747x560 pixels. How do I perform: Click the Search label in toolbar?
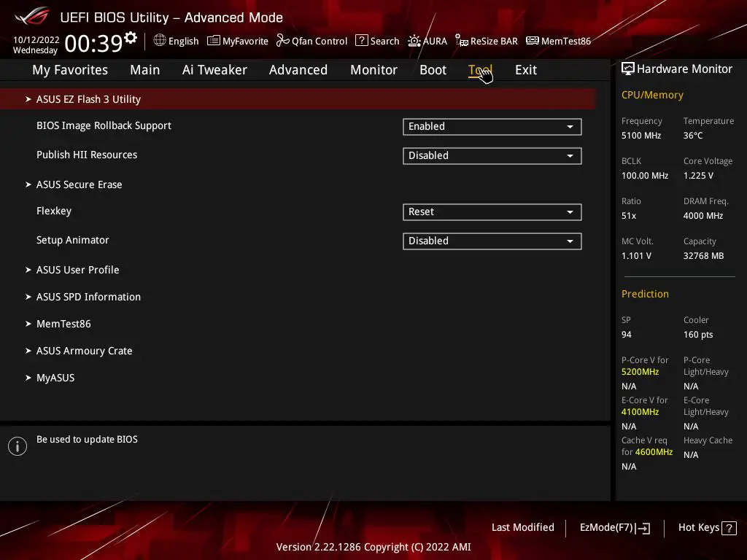coord(385,41)
